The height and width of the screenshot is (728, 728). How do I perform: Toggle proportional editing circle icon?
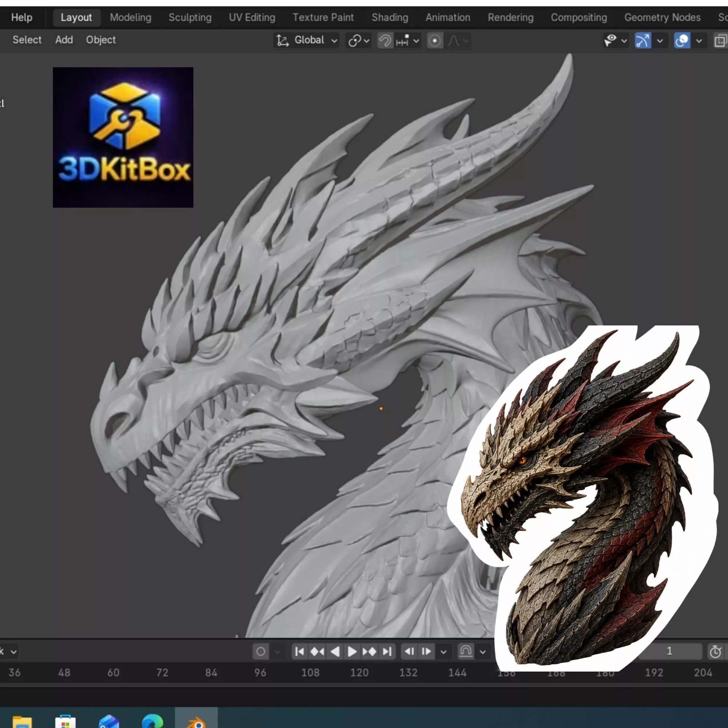coord(435,40)
